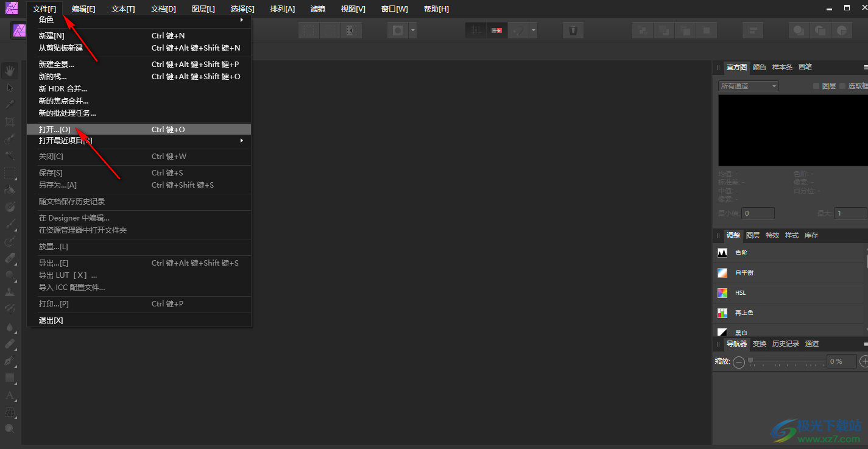Open the 视图[V] menu
Viewport: 868px width, 449px height.
click(353, 9)
